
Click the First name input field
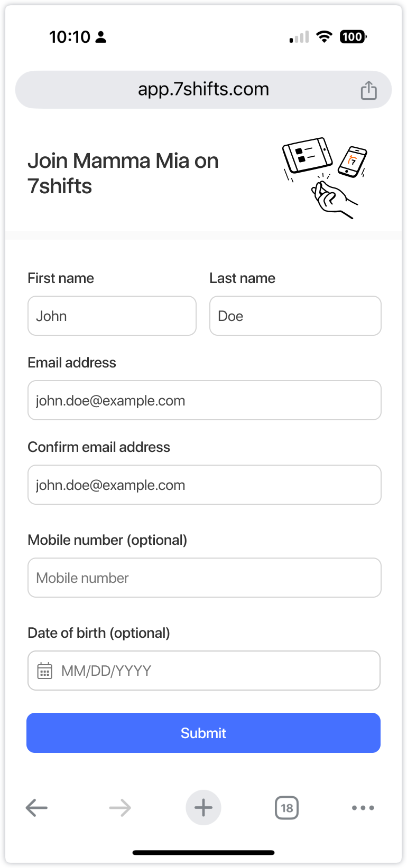[112, 316]
